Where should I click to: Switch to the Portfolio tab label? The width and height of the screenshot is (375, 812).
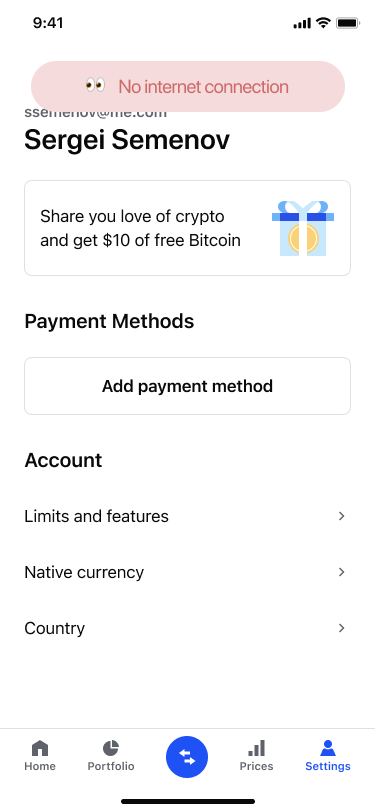click(x=111, y=766)
